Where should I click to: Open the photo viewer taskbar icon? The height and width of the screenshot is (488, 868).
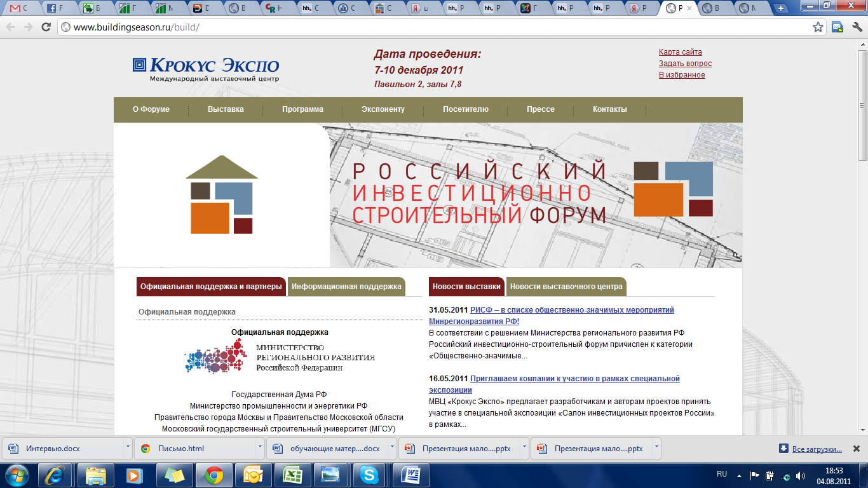(332, 475)
